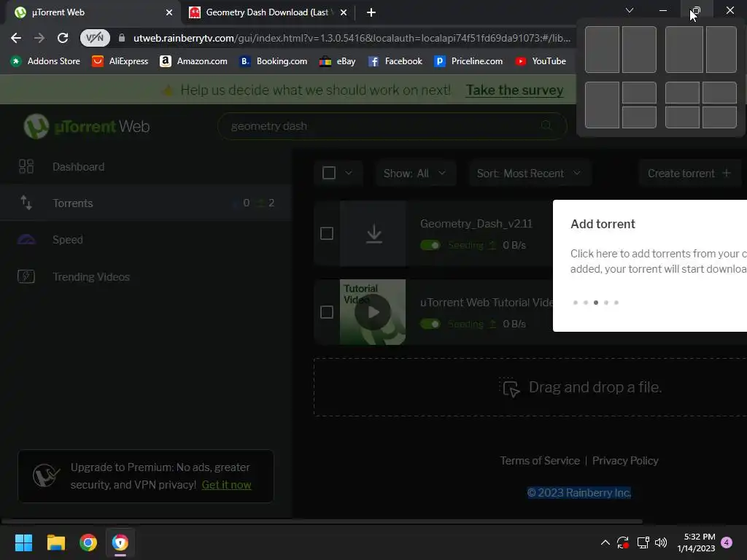Open AliExpress bookmark

120,61
